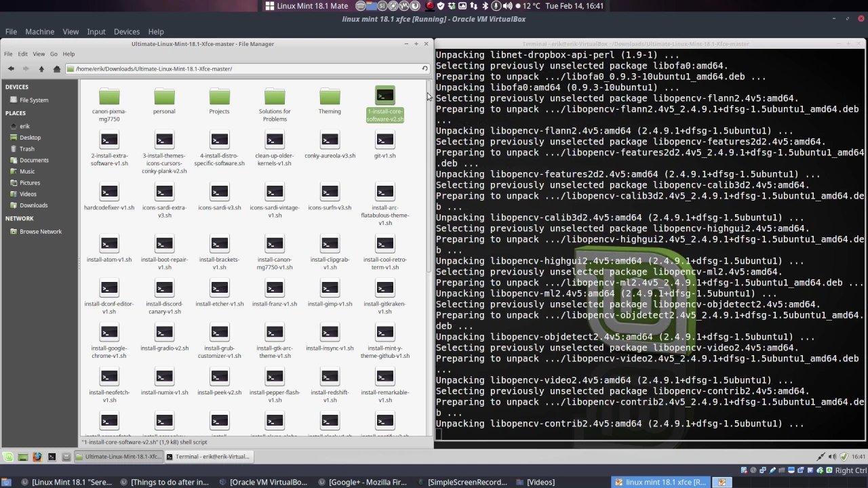Open the Go menu in file manager
Screen dimensions: 868x488
coord(54,54)
